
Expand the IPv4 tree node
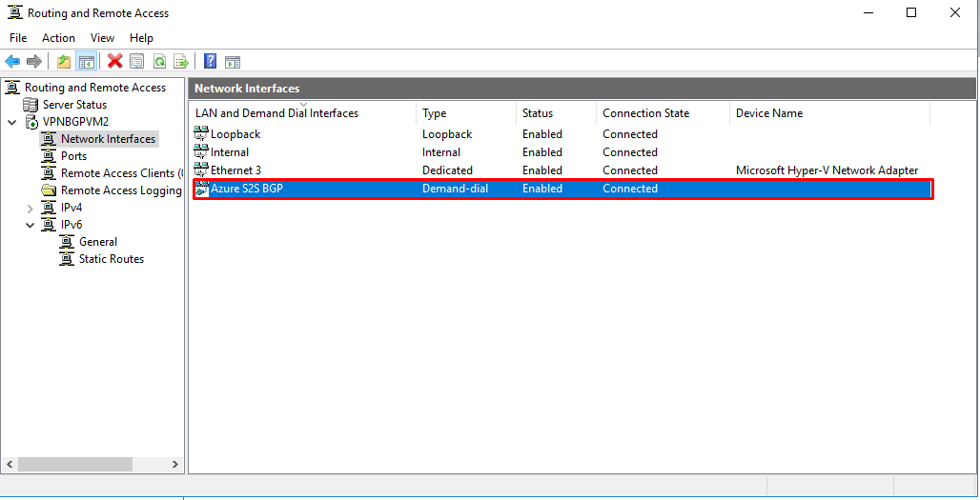pos(30,208)
